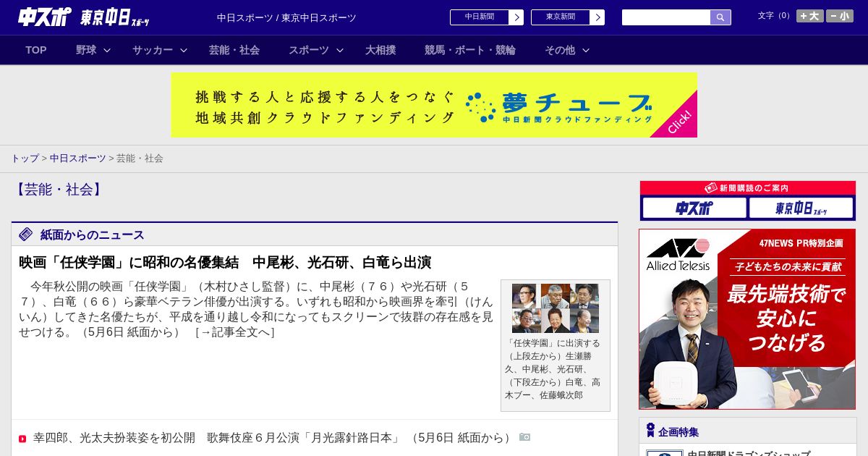Open 野球 menu item
868x456 pixels.
click(x=86, y=50)
